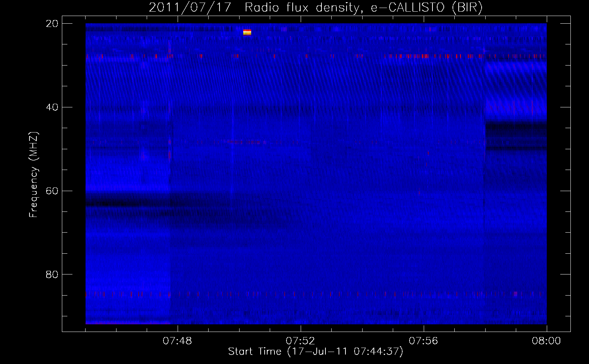Click the 20 frequency tick label

click(x=52, y=24)
